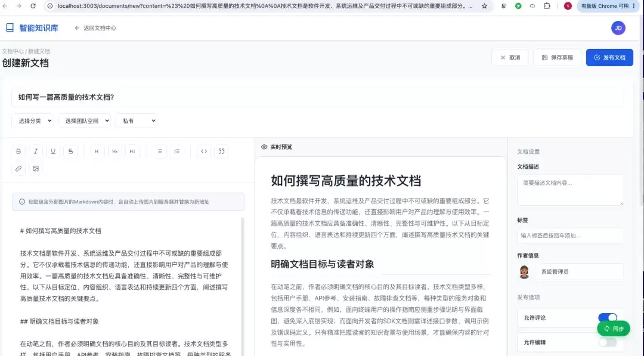Viewport: 644px width, 356px height.
Task: Open the Chrome extensions puzzle icon
Action: pyautogui.click(x=547, y=6)
